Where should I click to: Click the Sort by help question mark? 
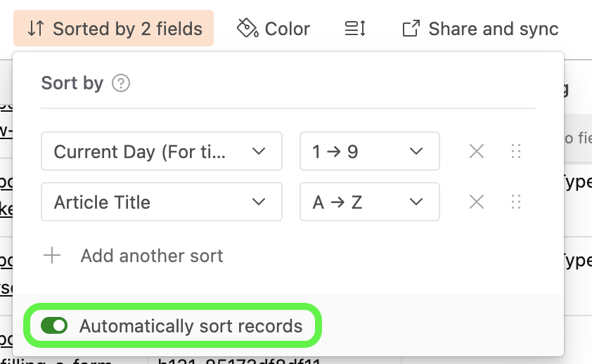pyautogui.click(x=121, y=83)
